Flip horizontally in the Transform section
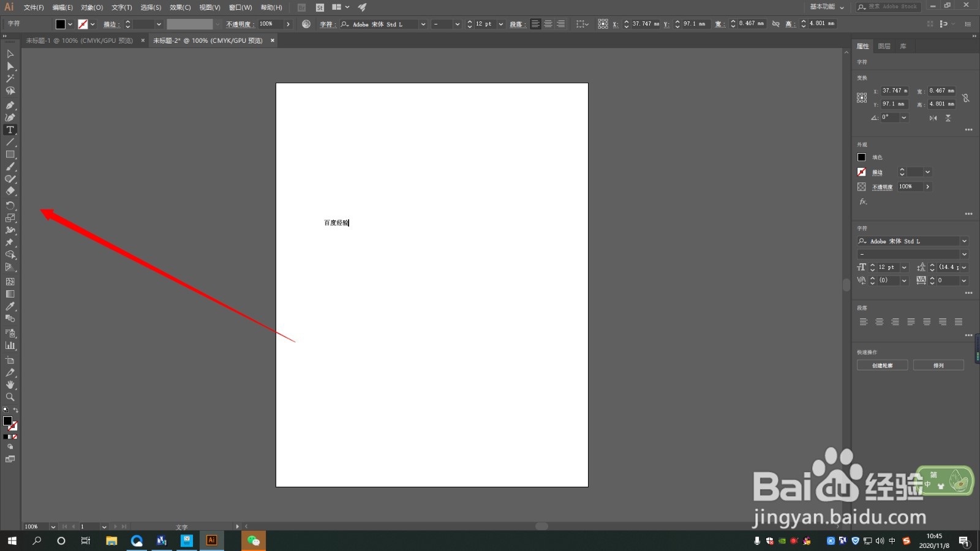 (933, 118)
